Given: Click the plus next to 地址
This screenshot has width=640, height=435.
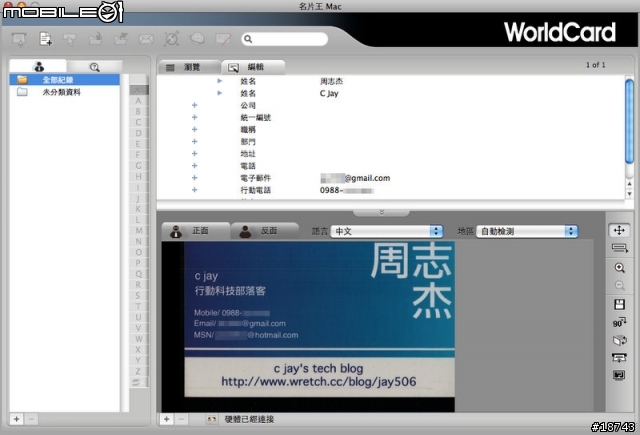Looking at the screenshot, I should click(195, 153).
